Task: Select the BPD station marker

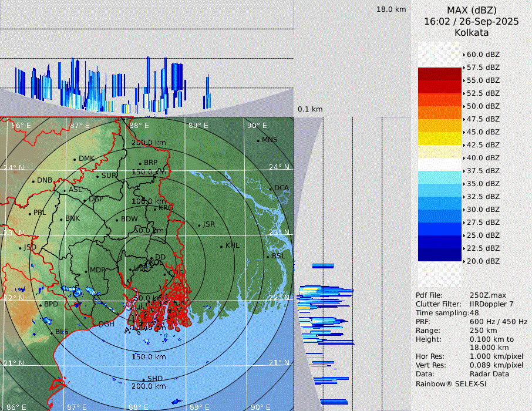Action: pos(41,305)
